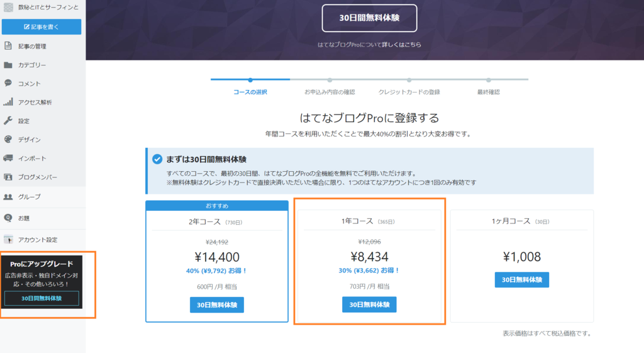
Task: Click the progress dot above 最終確認
Action: (488, 80)
